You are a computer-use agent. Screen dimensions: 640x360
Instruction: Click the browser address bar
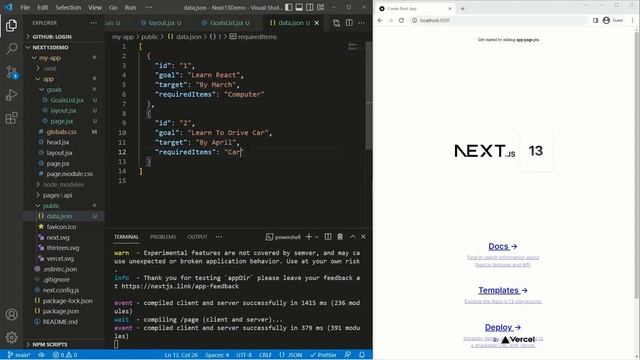(x=498, y=20)
